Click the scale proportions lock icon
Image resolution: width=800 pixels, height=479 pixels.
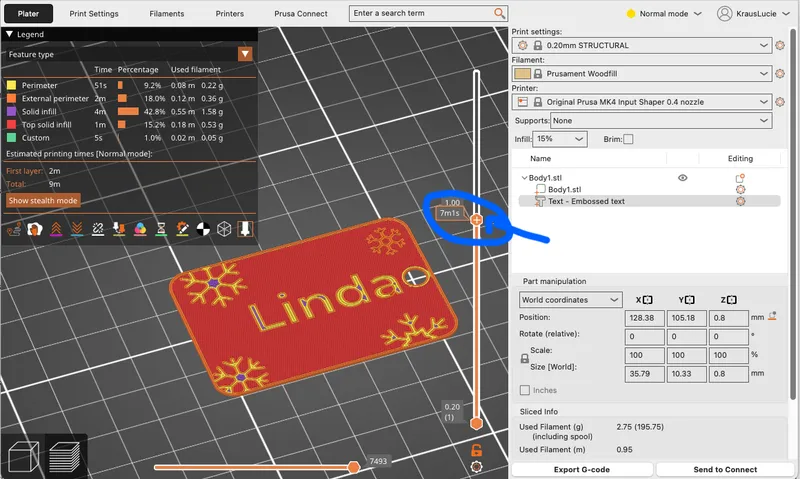[524, 357]
